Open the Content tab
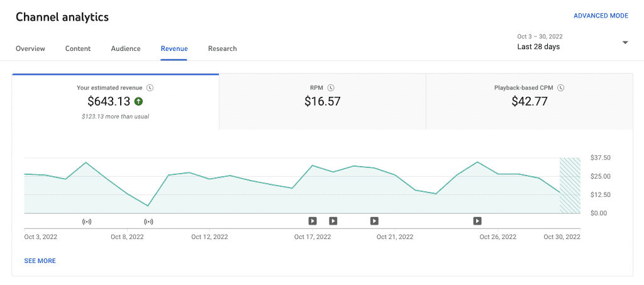The image size is (644, 285). [78, 48]
